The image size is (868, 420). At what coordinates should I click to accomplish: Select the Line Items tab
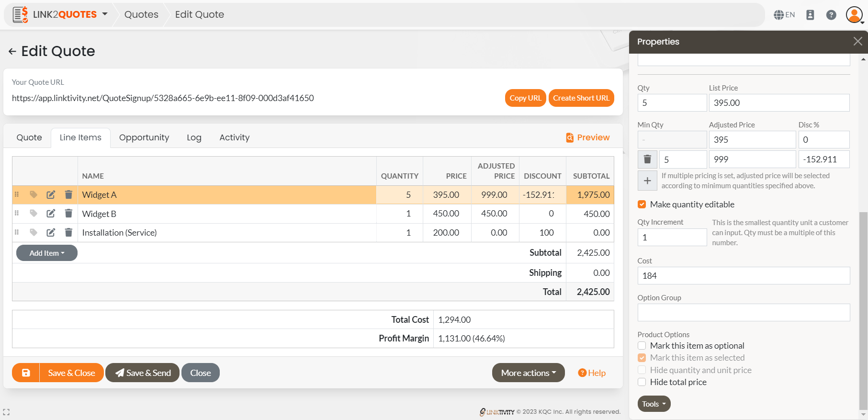(80, 137)
